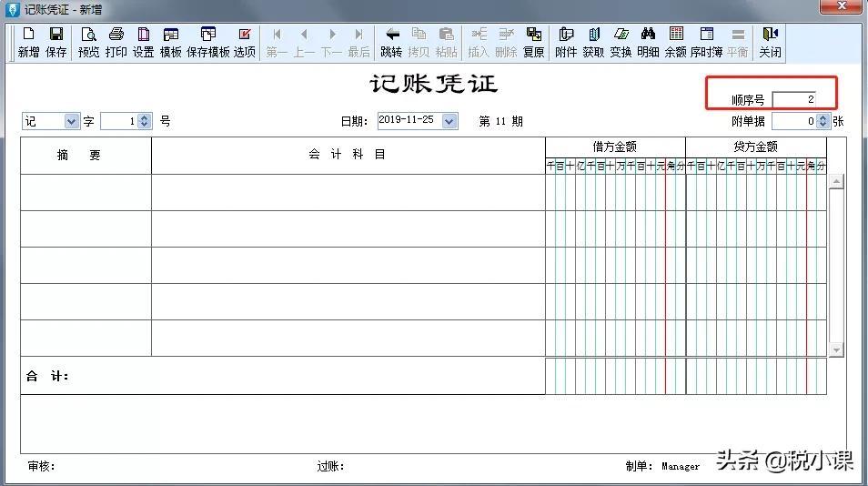This screenshot has height=486, width=868.
Task: Click the voucher number spinner arrows
Action: (x=145, y=121)
